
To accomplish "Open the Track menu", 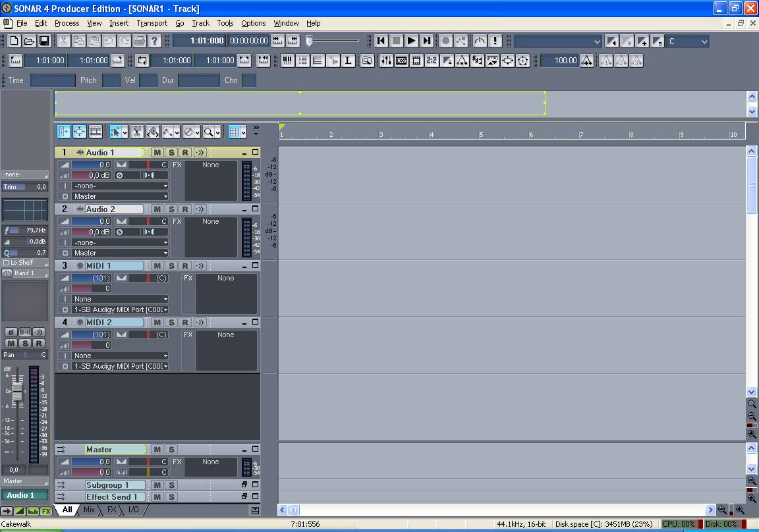I will coord(200,23).
